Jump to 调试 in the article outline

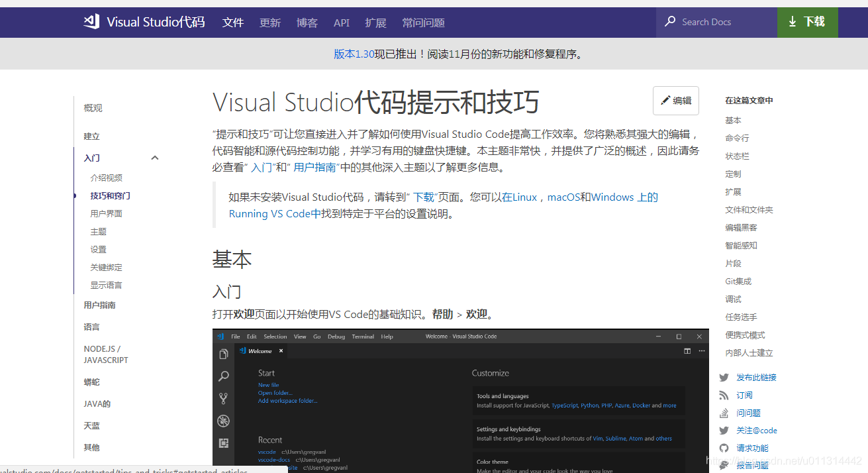(x=733, y=299)
